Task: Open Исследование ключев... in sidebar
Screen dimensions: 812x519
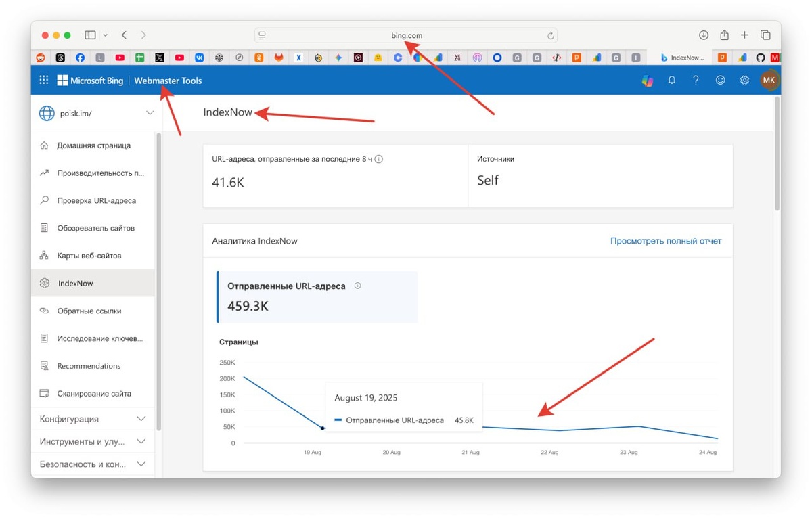Action: tap(93, 338)
